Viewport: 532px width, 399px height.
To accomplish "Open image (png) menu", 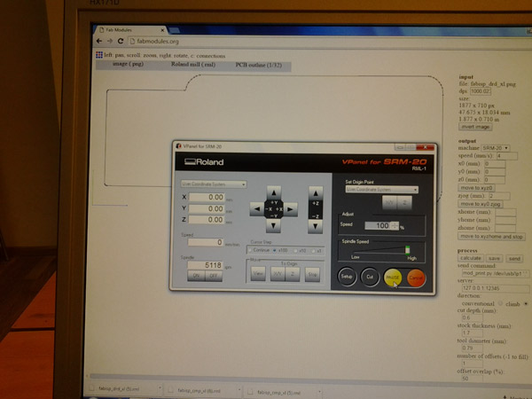I will click(x=128, y=64).
